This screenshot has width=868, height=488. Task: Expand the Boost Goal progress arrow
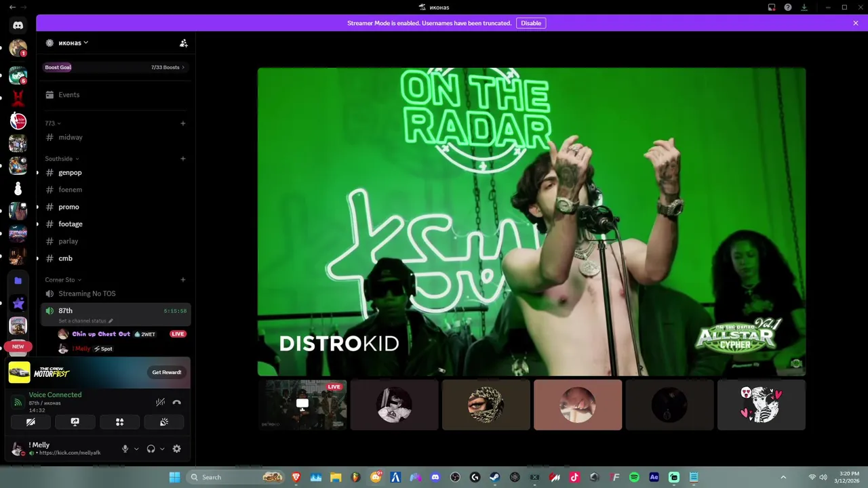coord(183,67)
